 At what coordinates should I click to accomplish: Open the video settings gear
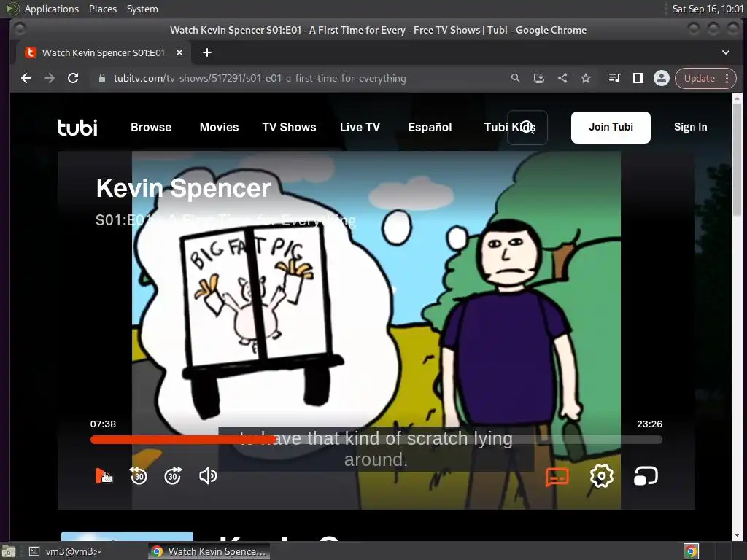[x=601, y=475]
